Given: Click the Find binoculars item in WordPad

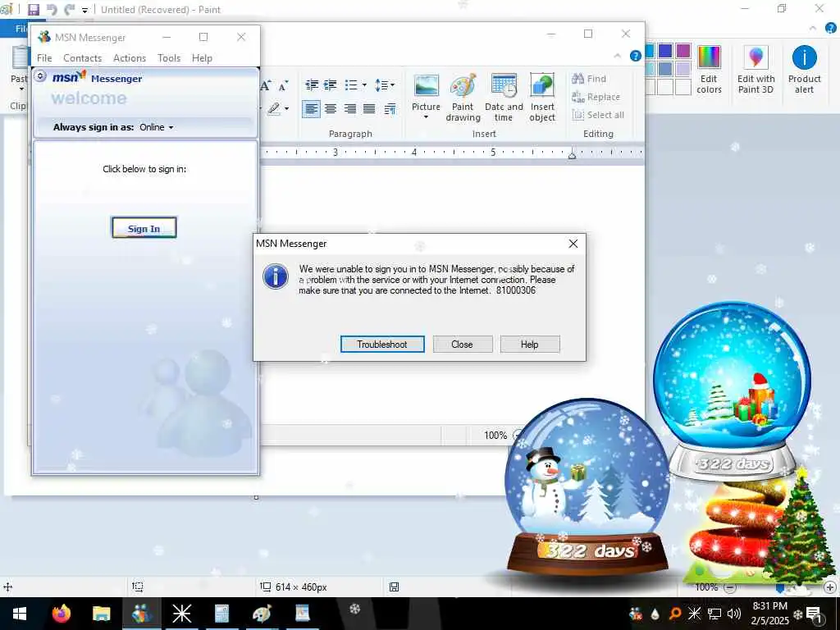Looking at the screenshot, I should (589, 79).
